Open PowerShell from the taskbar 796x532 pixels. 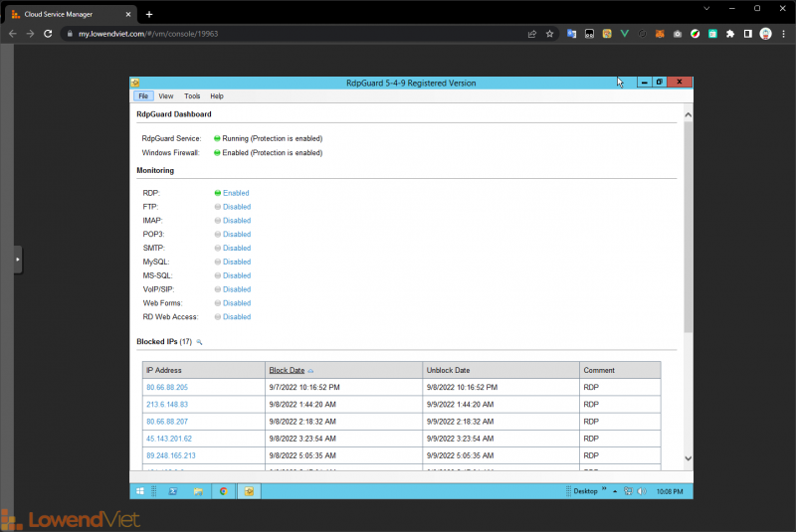tap(172, 491)
